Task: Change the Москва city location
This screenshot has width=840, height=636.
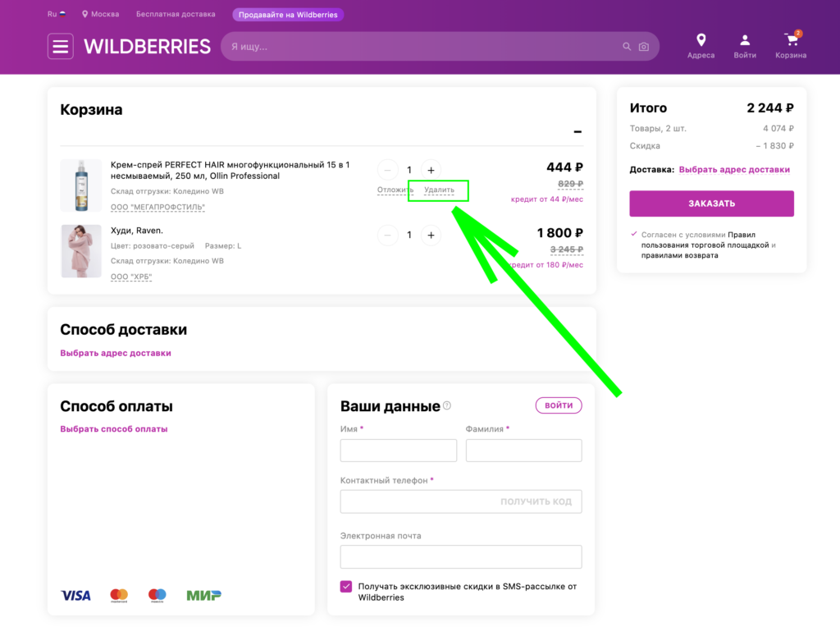Action: [x=100, y=14]
